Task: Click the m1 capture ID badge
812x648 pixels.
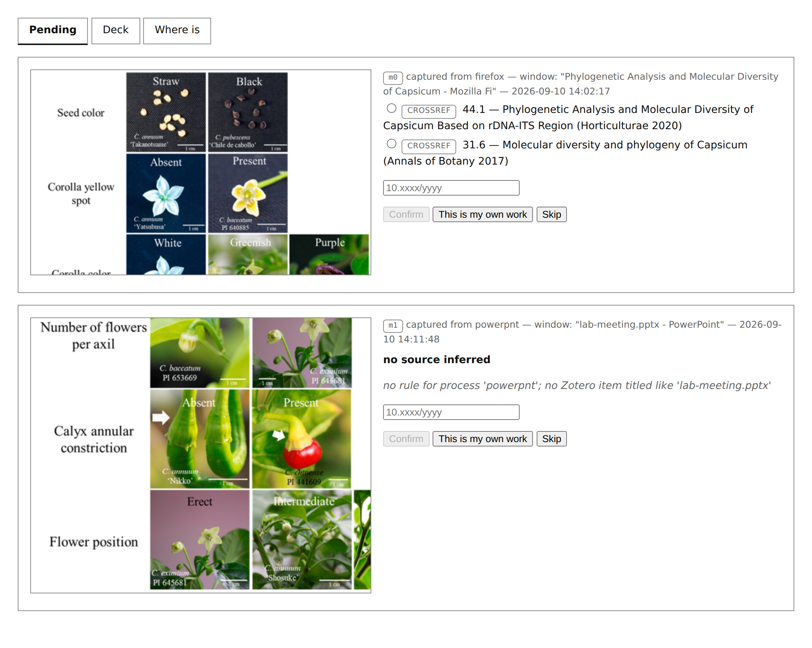Action: [393, 326]
